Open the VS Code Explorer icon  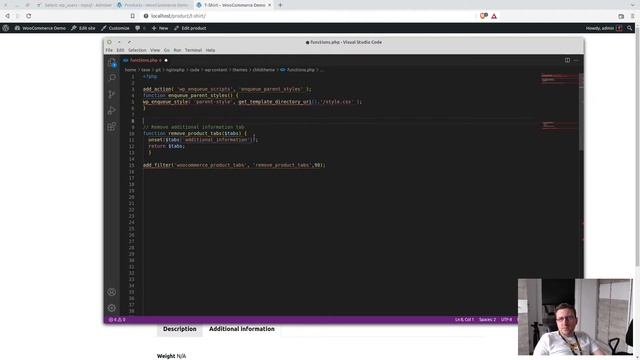click(112, 62)
